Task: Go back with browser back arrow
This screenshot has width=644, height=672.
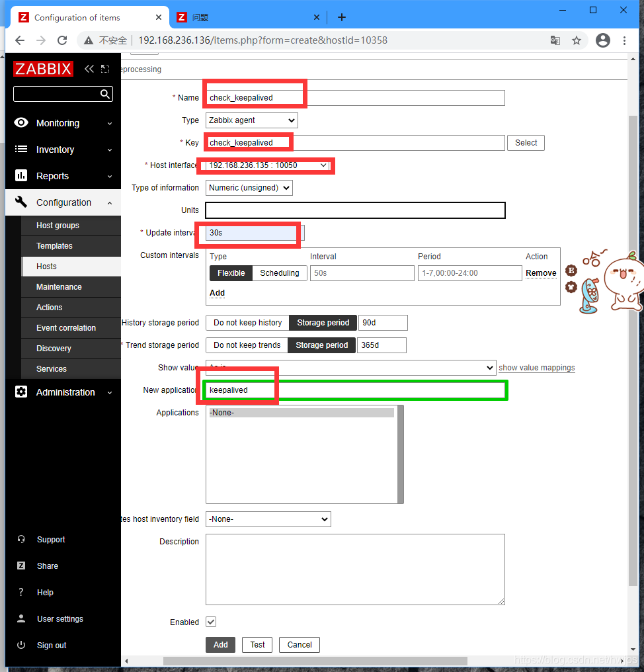Action: (20, 40)
